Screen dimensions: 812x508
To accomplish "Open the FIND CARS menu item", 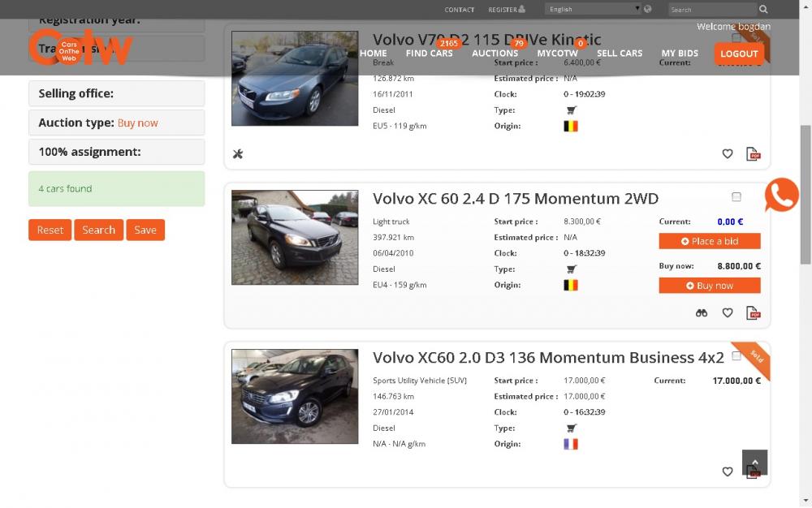I will tap(429, 54).
